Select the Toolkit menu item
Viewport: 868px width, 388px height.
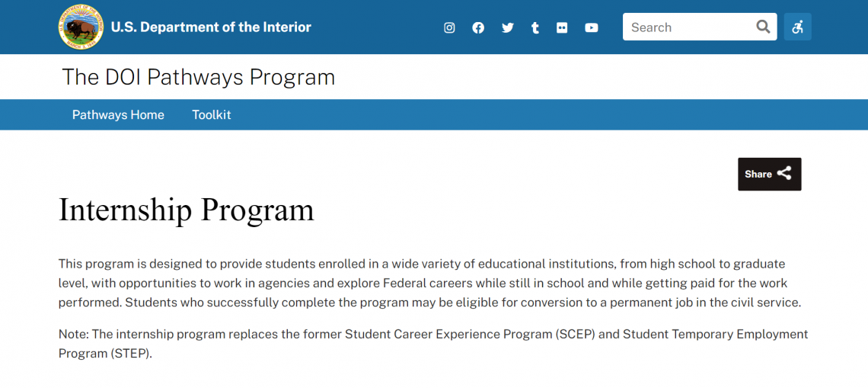(x=211, y=114)
